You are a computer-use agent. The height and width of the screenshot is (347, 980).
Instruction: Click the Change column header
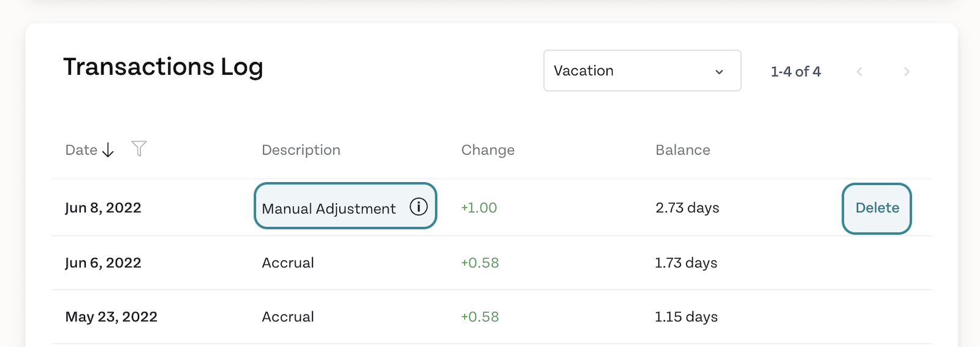tap(488, 150)
